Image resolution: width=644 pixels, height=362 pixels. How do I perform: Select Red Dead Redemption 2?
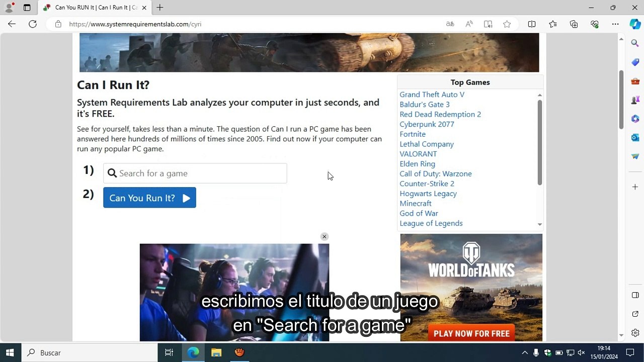(x=440, y=114)
